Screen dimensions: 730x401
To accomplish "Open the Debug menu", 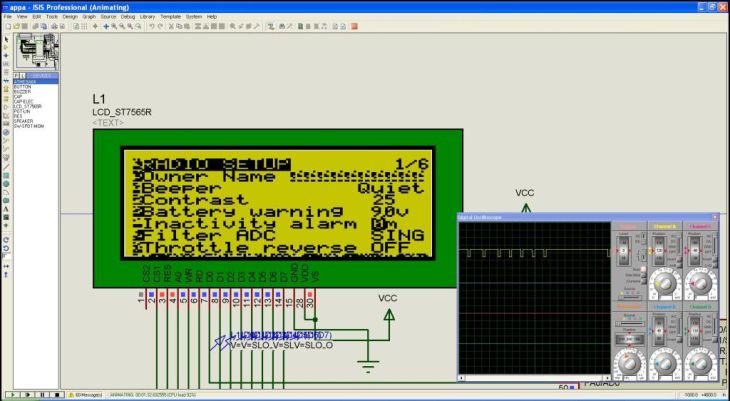I will (128, 16).
